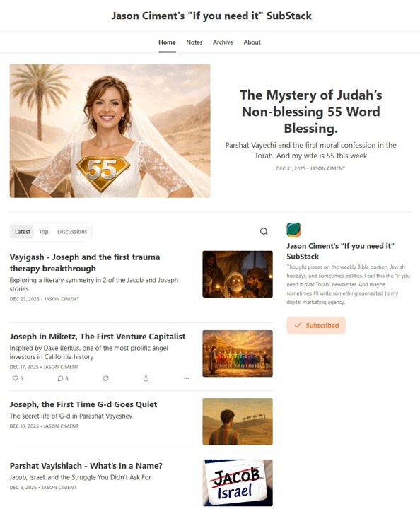The image size is (420, 509).
Task: Switch to the Top posts filter
Action: click(x=44, y=231)
